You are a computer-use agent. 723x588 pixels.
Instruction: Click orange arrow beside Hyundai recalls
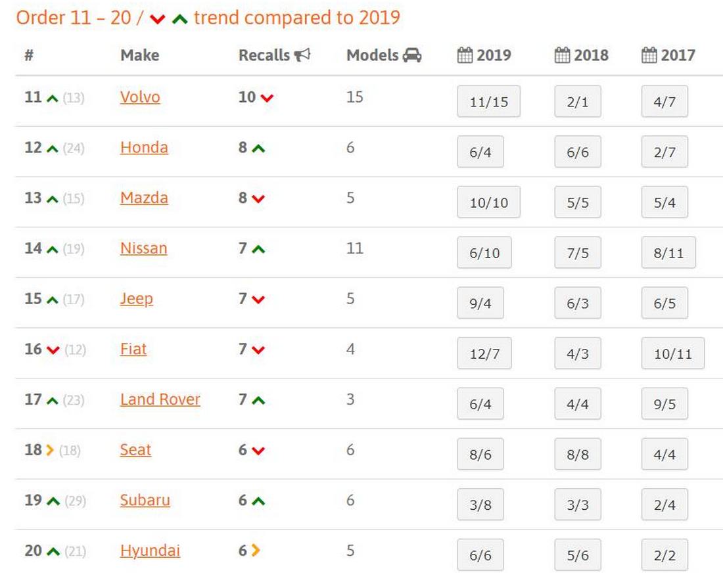point(256,551)
